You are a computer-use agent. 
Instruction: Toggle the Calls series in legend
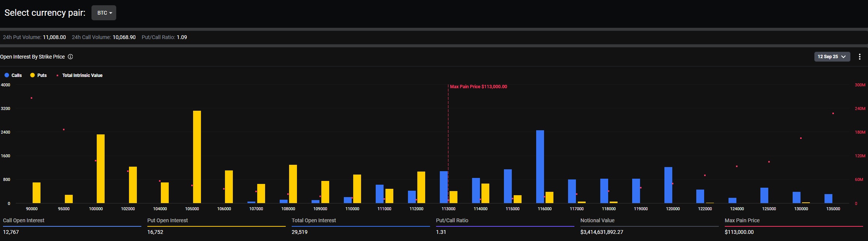(x=16, y=75)
